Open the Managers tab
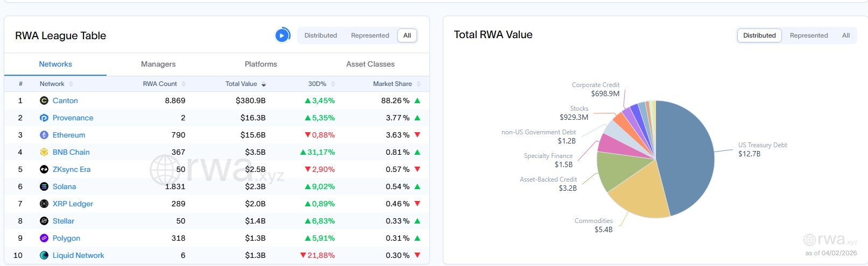The width and height of the screenshot is (868, 266). tap(158, 64)
